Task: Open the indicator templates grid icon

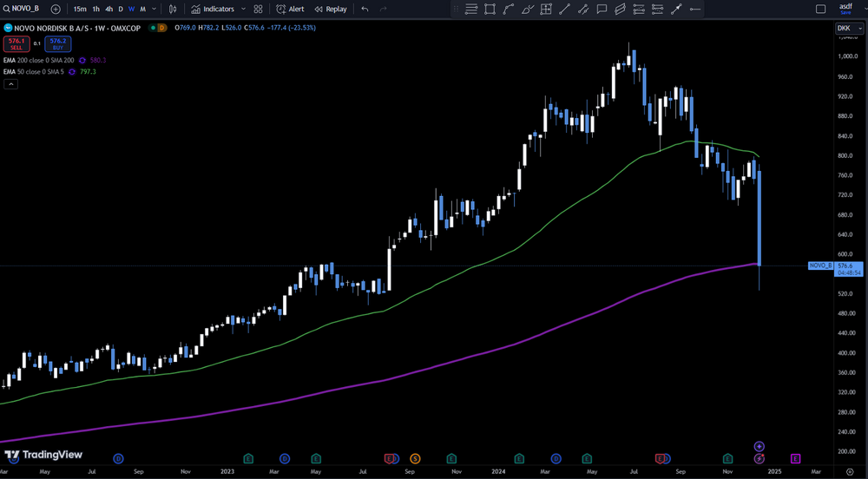Action: (x=258, y=9)
